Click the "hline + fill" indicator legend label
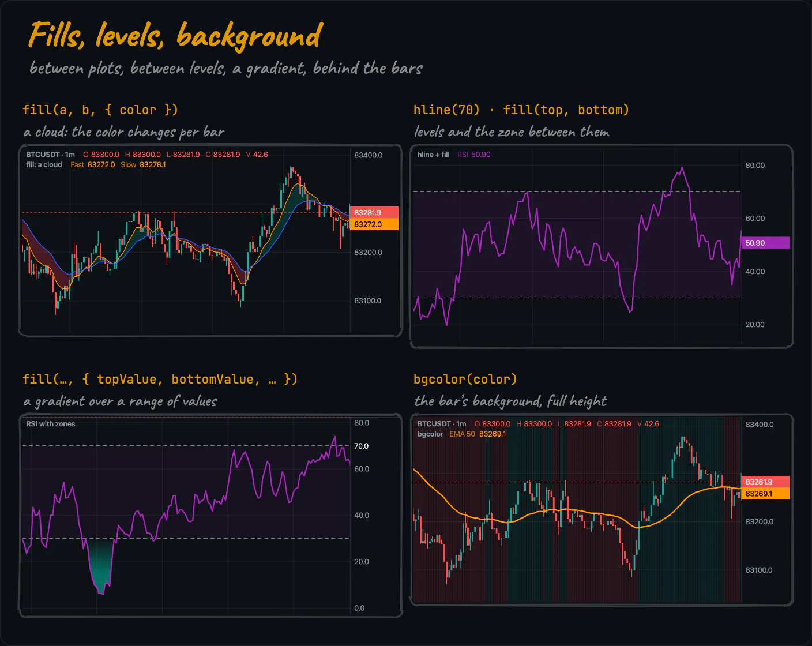The image size is (812, 646). coord(433,155)
